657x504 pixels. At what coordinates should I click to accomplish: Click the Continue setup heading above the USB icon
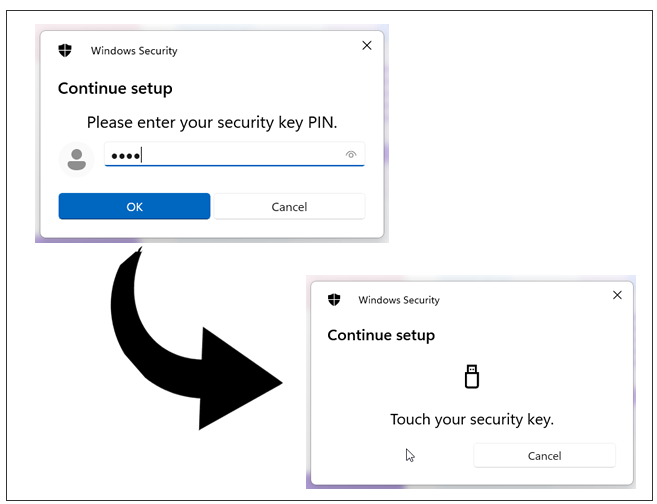tap(381, 335)
